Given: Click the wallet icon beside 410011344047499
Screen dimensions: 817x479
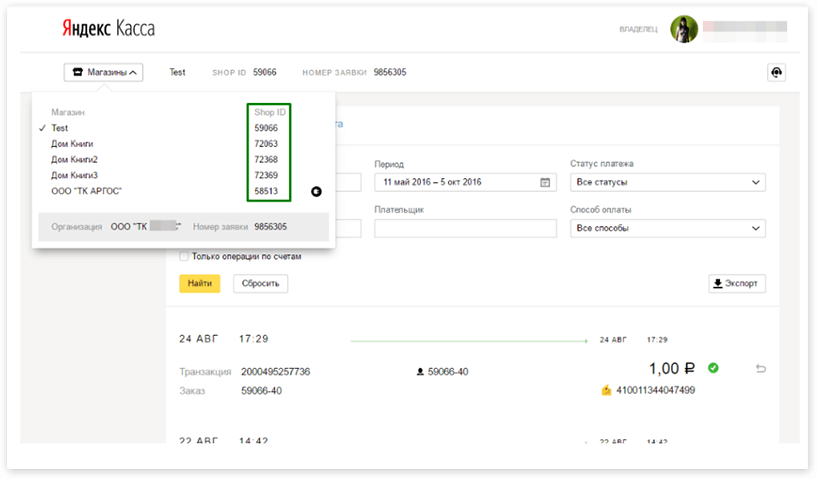Looking at the screenshot, I should pyautogui.click(x=606, y=390).
